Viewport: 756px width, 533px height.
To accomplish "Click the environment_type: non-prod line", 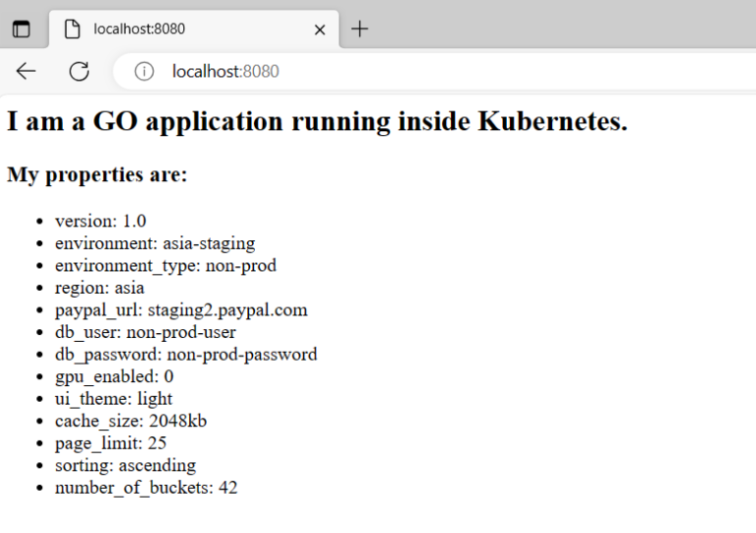I will click(165, 265).
